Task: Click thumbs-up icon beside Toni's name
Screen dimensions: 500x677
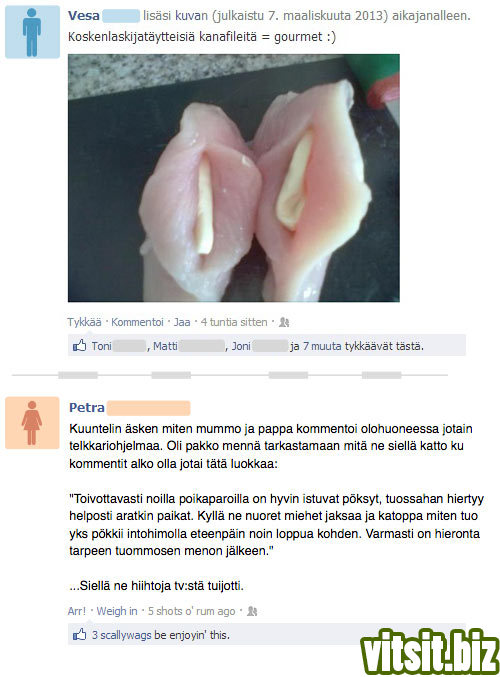Action: click(x=79, y=345)
